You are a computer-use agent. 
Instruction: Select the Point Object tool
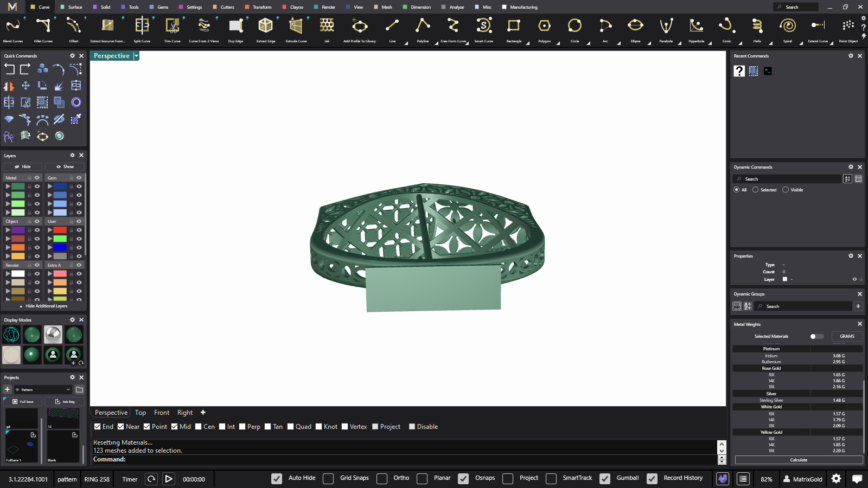(848, 29)
